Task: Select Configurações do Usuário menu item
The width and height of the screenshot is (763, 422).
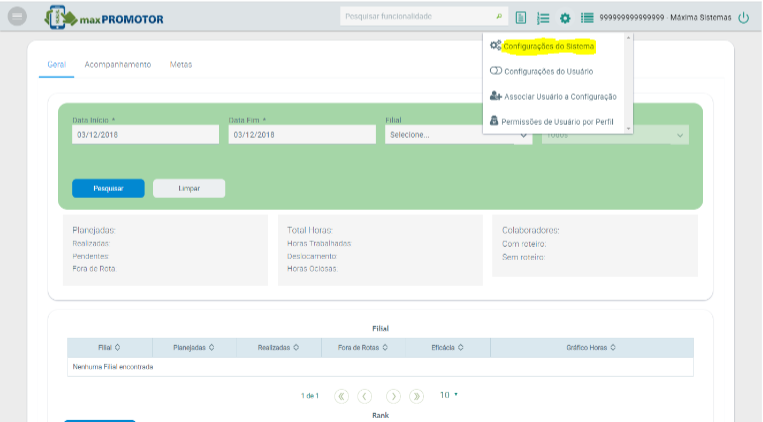Action: pos(548,71)
